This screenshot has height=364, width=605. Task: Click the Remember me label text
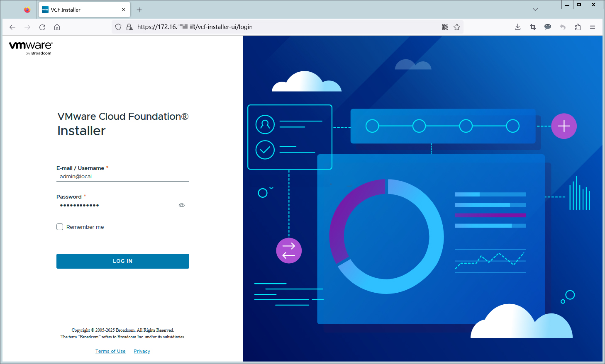point(85,227)
